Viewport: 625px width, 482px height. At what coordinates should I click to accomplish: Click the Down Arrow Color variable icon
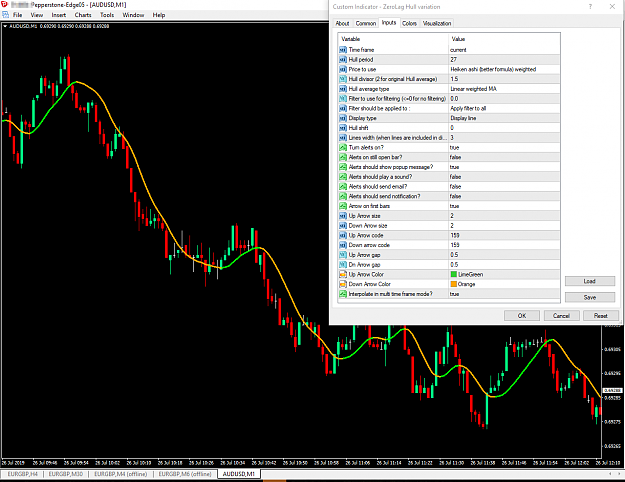(x=343, y=284)
